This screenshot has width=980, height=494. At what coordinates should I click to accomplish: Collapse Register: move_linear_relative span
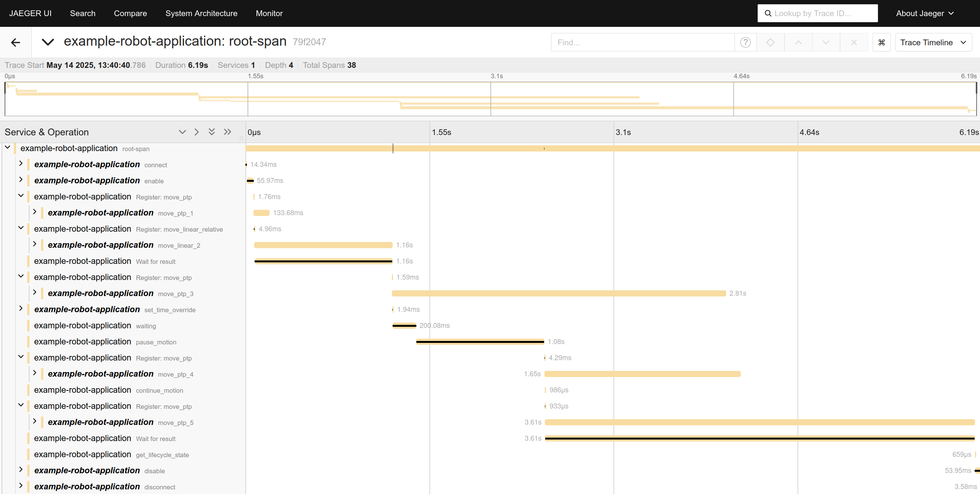click(x=21, y=228)
